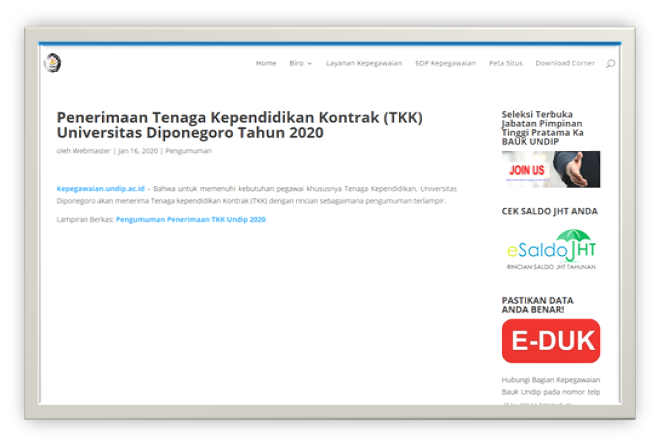Image resolution: width=660 pixels, height=446 pixels.
Task: Open the Pengumuman category link
Action: coord(188,151)
